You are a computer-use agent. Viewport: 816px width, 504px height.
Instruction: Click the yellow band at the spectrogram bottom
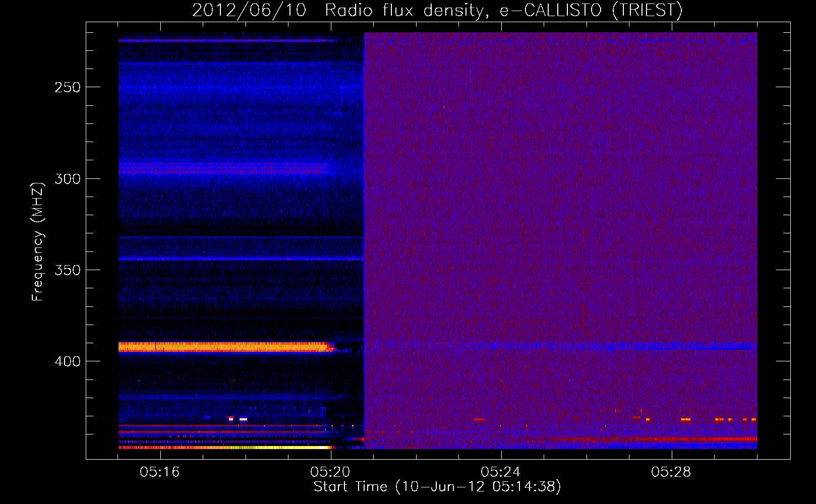pyautogui.click(x=226, y=447)
